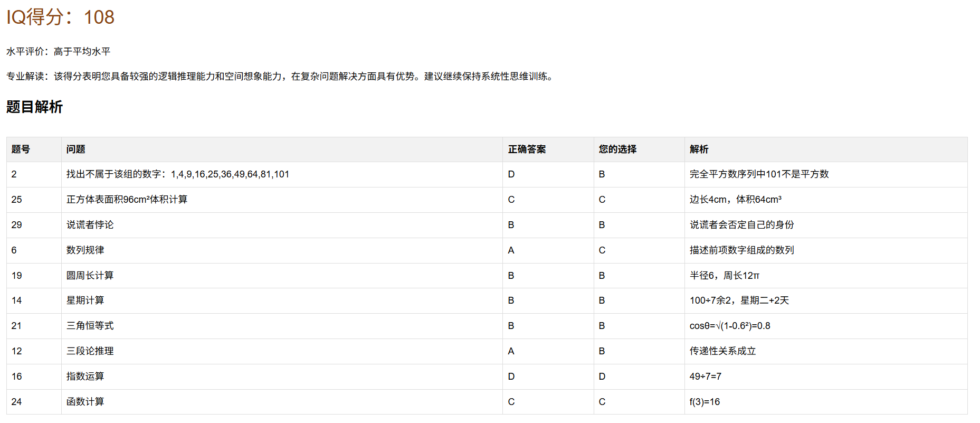Viewport: 980px width, 423px height.
Task: Click the 圆周长计算 question cell
Action: click(x=90, y=276)
